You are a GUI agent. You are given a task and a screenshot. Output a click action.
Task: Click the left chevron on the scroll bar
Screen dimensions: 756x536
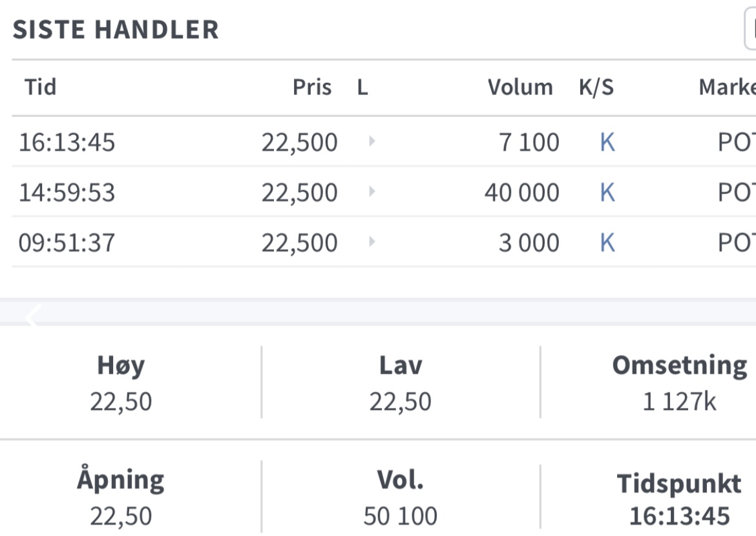tap(32, 316)
